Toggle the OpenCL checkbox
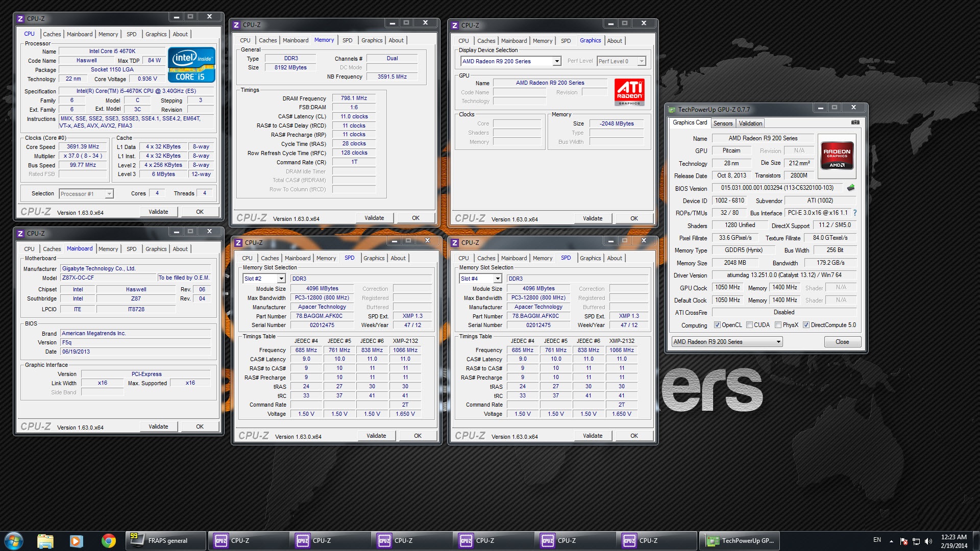The image size is (980, 551). click(x=717, y=325)
